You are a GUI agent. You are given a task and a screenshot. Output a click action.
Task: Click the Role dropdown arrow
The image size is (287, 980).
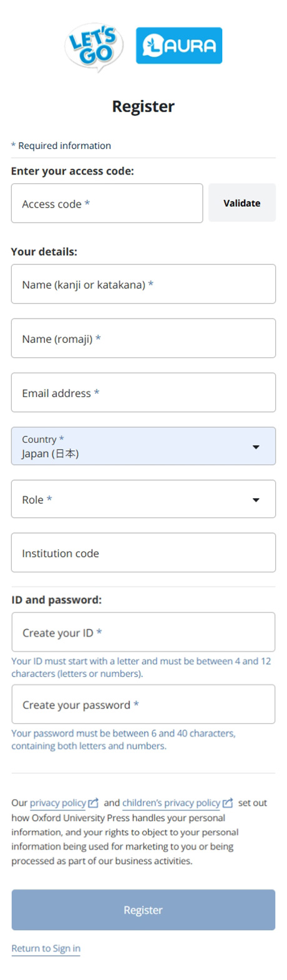click(256, 500)
